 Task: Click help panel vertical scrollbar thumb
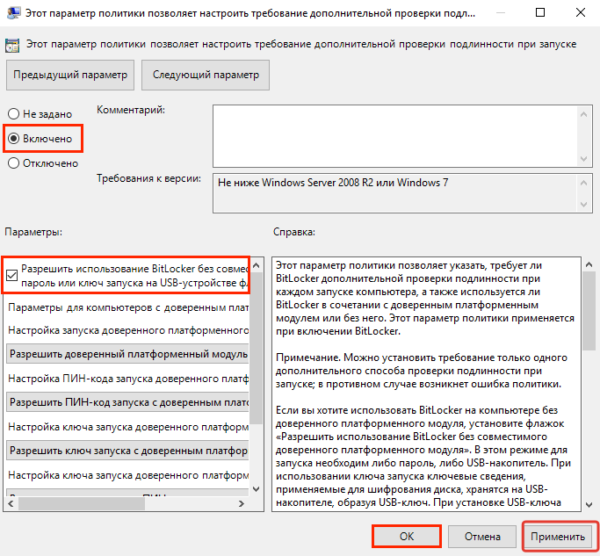[589, 311]
